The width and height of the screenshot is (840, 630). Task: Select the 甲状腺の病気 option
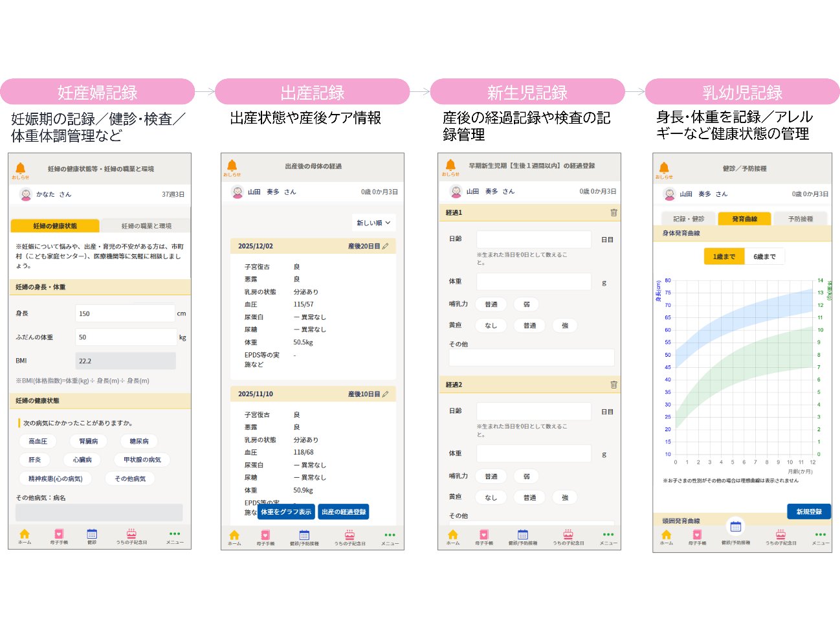tap(142, 460)
